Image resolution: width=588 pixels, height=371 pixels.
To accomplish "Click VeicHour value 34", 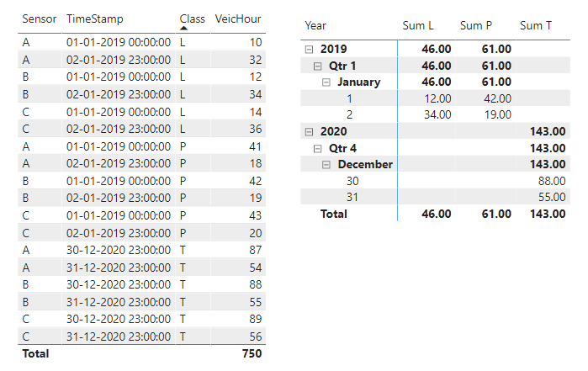I will click(x=256, y=94).
